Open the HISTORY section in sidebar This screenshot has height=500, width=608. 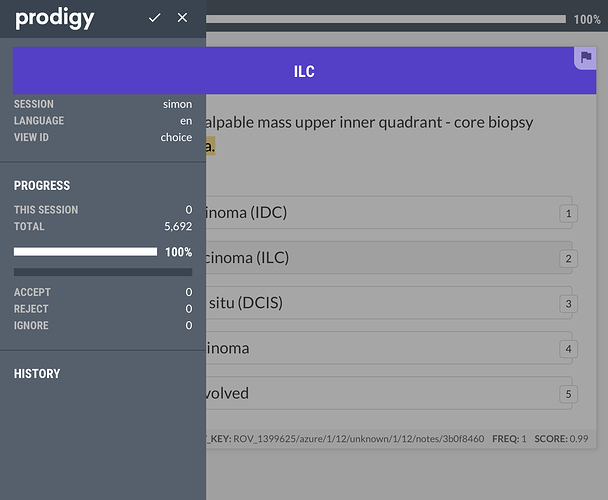(x=37, y=374)
